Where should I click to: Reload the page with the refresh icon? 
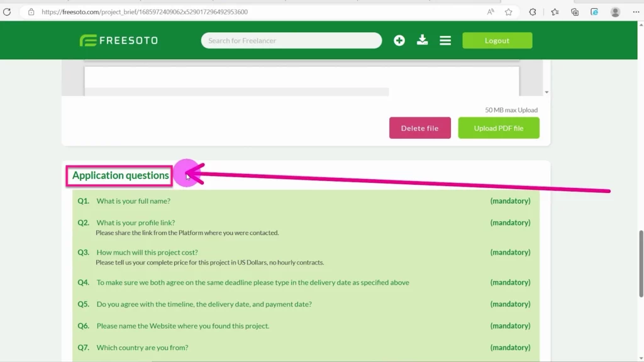(x=7, y=12)
